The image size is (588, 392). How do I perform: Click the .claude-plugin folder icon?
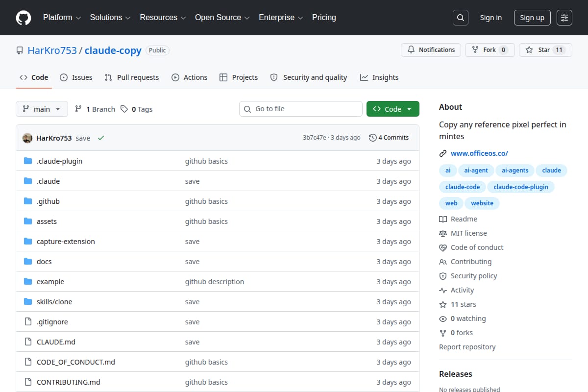pyautogui.click(x=28, y=161)
